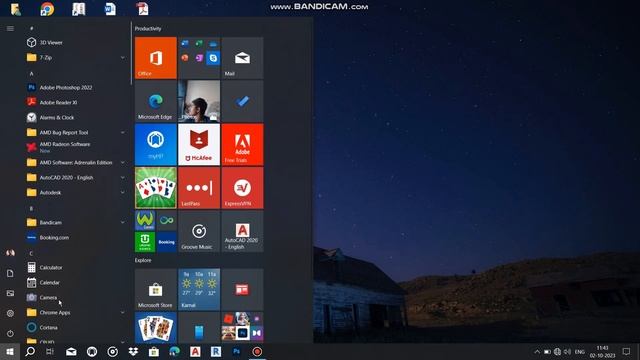640x360 pixels.
Task: Open the ExpressVPN tile
Action: [x=242, y=188]
